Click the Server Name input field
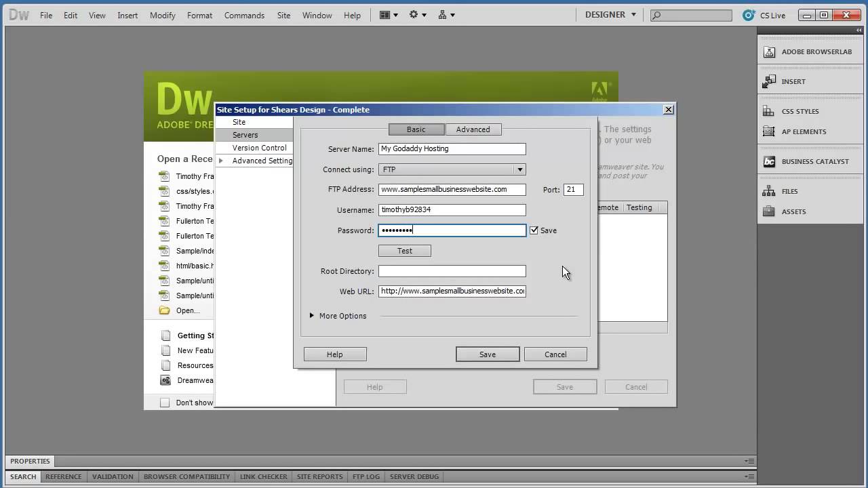Image resolution: width=868 pixels, height=488 pixels. tap(452, 148)
